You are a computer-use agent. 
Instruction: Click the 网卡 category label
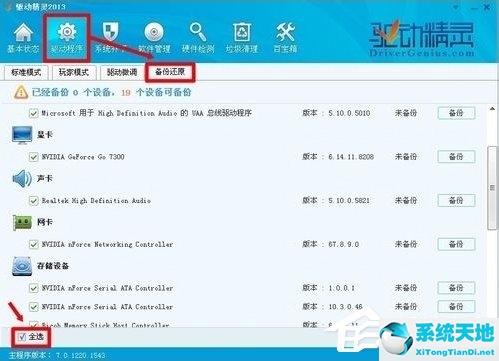(45, 222)
